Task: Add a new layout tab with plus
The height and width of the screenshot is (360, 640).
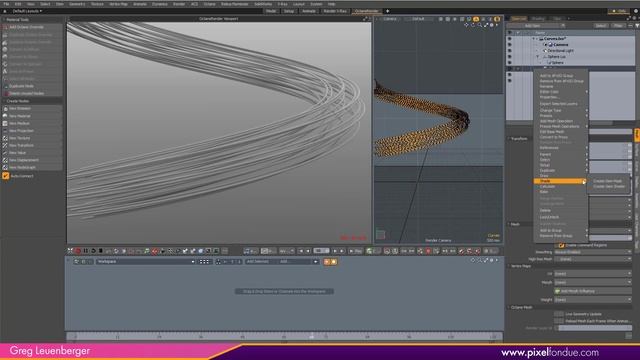Action: pyautogui.click(x=387, y=11)
